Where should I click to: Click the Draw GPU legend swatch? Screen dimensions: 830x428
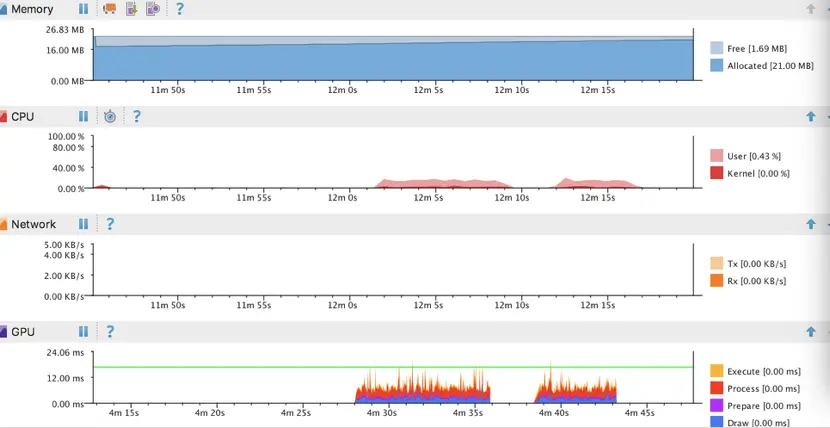[x=716, y=422]
